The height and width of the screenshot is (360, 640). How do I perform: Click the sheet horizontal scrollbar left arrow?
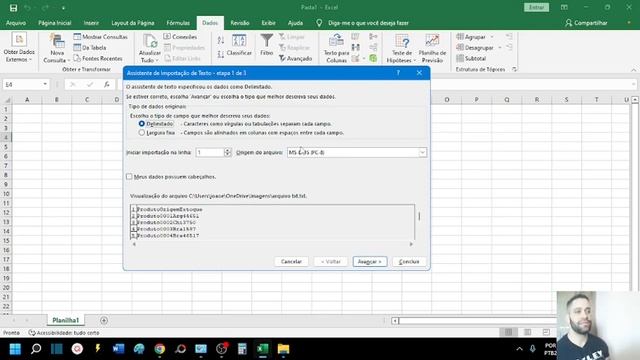[x=395, y=321]
